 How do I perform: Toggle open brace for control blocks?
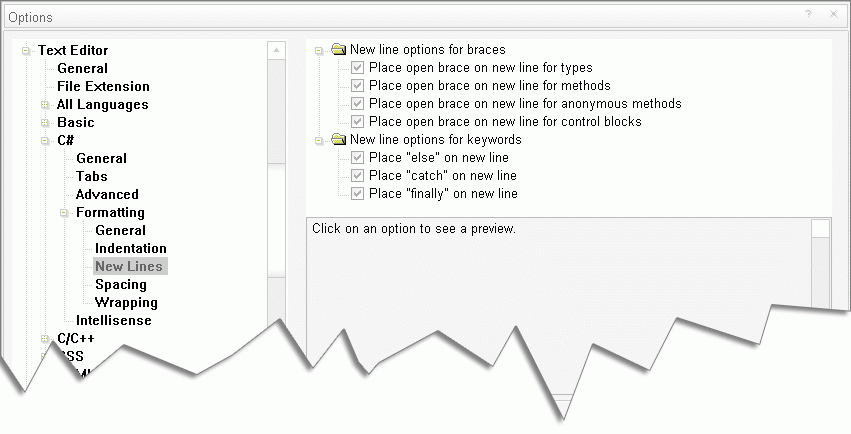(358, 122)
